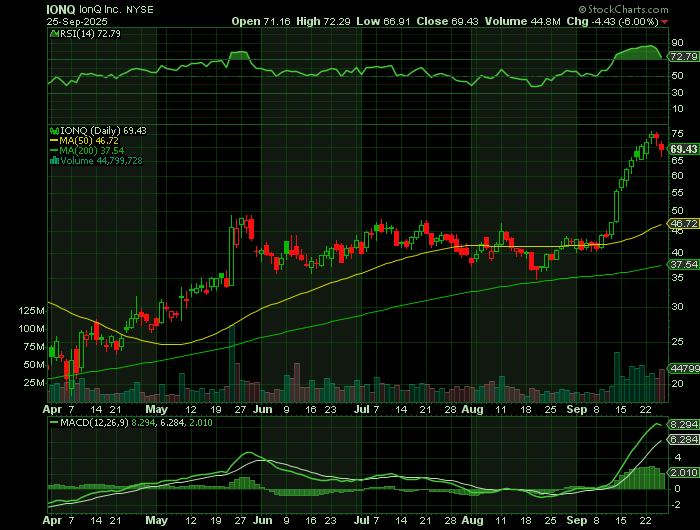The image size is (700, 530).
Task: Click the MA(50) 46.72 legend text
Action: [89, 141]
